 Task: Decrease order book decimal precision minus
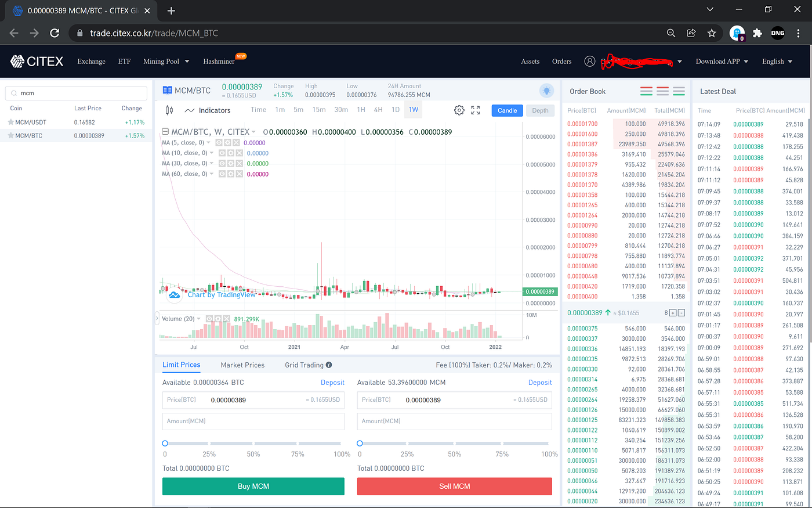681,313
